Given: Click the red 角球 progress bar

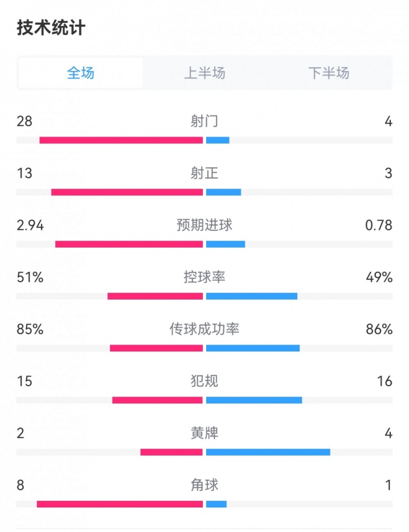Looking at the screenshot, I should click(120, 504).
